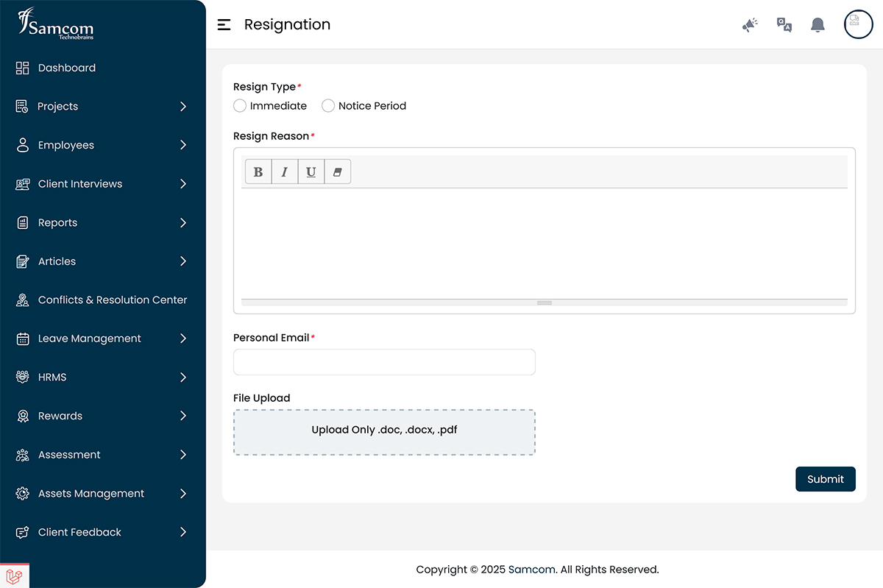Expand the HRMS submenu chevron
This screenshot has width=883, height=588.
[x=183, y=378]
